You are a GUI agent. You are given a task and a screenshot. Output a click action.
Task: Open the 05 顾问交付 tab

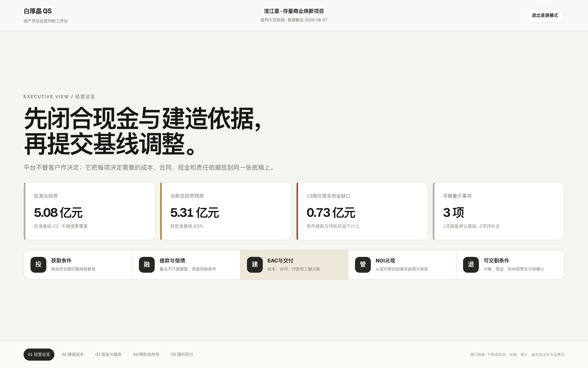click(182, 354)
